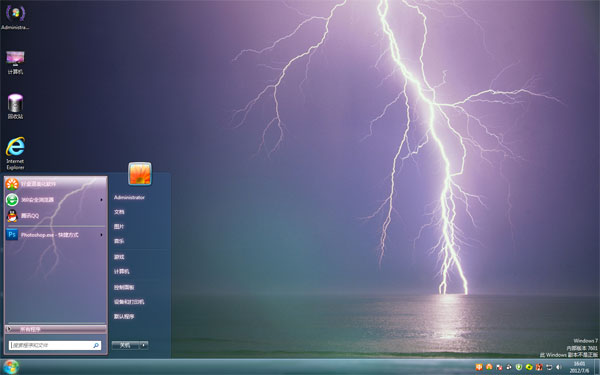
Task: Click the volume speaker tray icon
Action: pos(558,367)
